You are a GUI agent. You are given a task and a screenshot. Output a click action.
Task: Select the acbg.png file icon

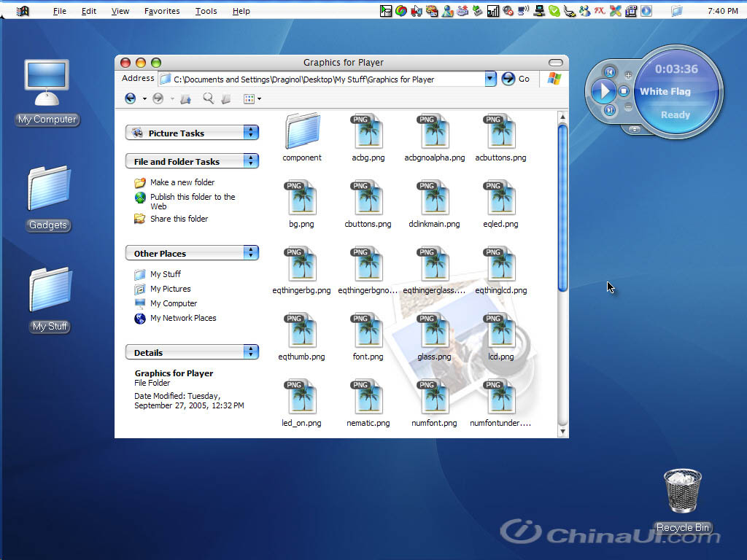pos(368,131)
